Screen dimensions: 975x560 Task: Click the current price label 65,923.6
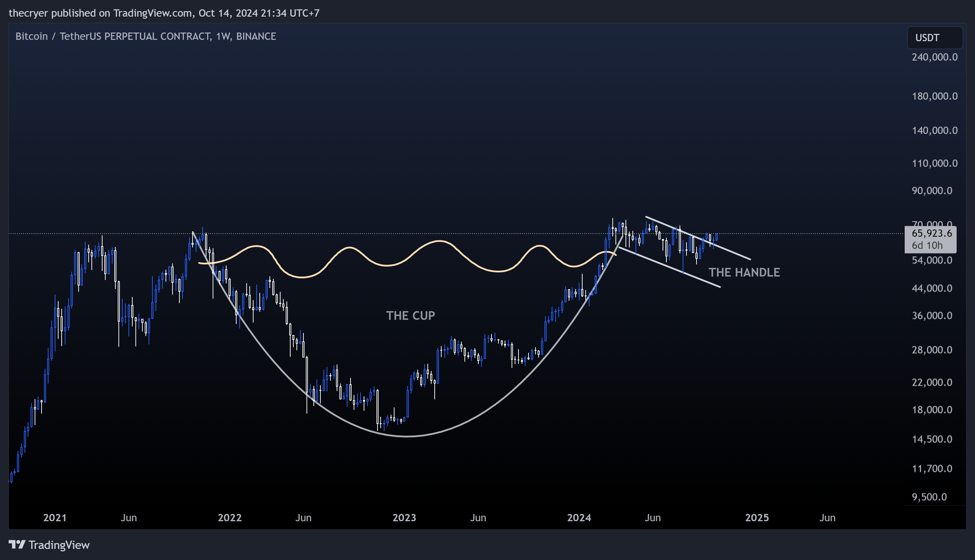click(x=931, y=233)
